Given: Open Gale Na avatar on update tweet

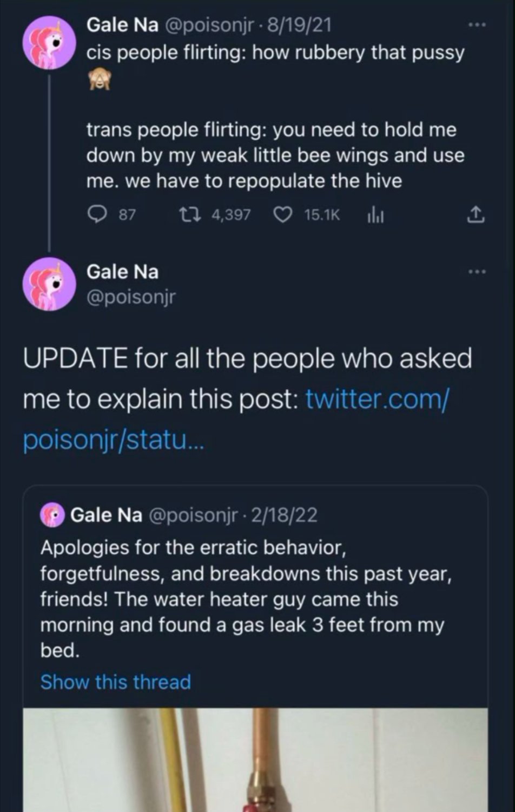Looking at the screenshot, I should pos(49,284).
